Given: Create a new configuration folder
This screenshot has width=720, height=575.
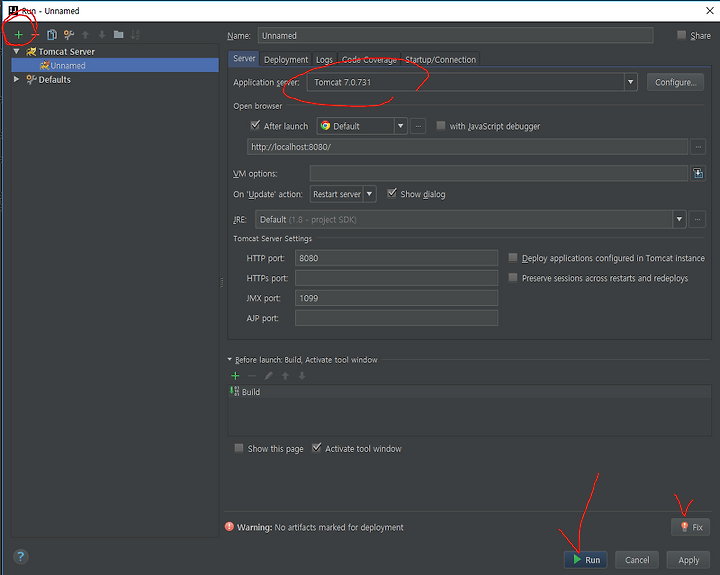Looking at the screenshot, I should pyautogui.click(x=118, y=34).
